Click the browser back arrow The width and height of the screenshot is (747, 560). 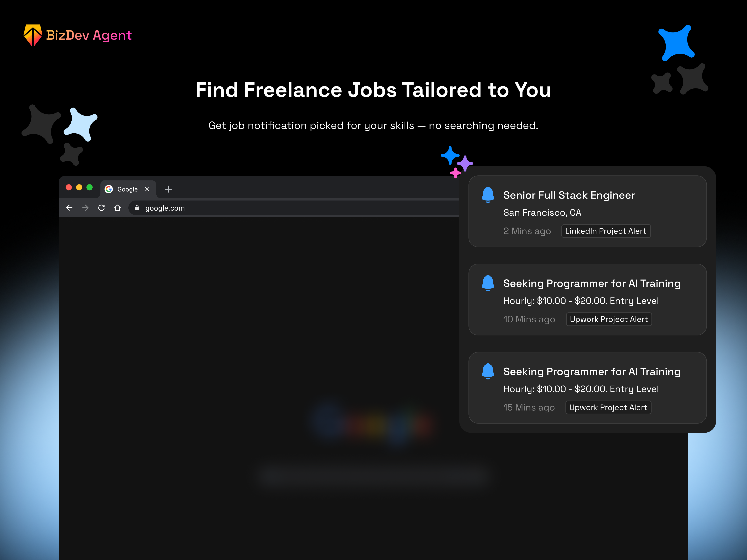point(69,208)
